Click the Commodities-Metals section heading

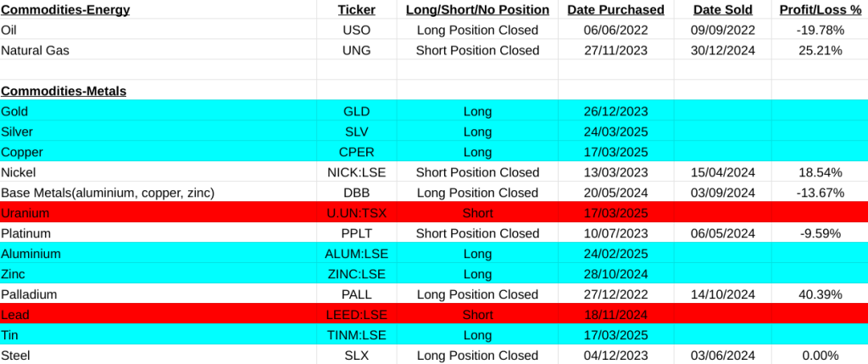coord(64,91)
